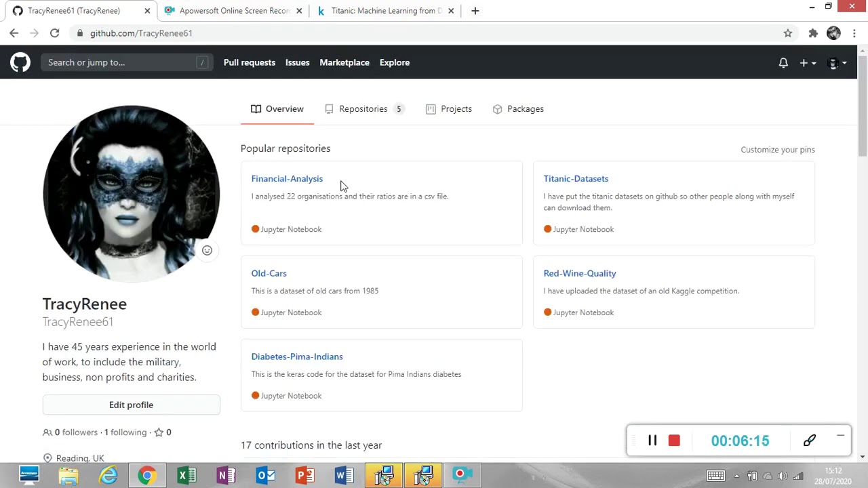Open OneNote from taskbar

[x=226, y=476]
